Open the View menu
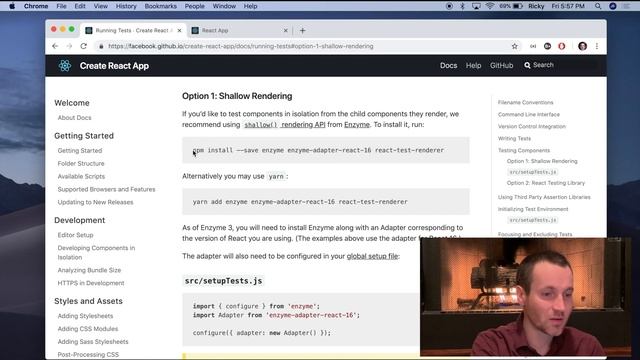Image resolution: width=640 pixels, height=360 pixels. pos(100,6)
